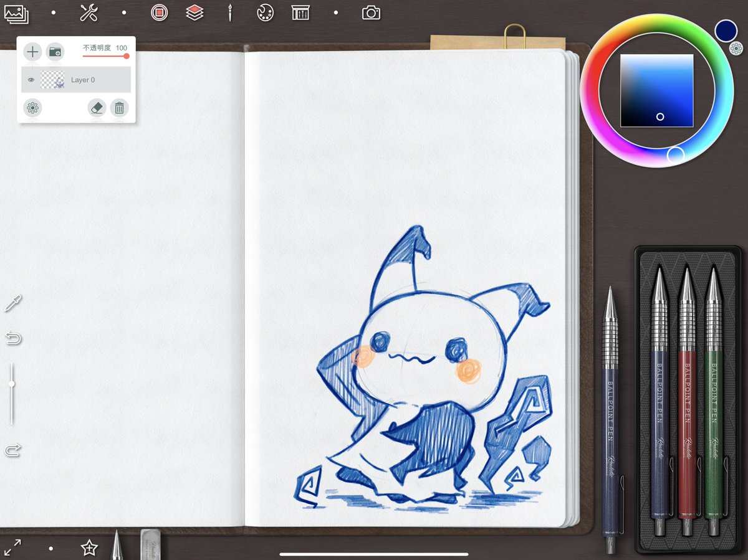Screen dimensions: 748x560
Task: Pick the pencil tip at bottom bar
Action: click(x=117, y=546)
